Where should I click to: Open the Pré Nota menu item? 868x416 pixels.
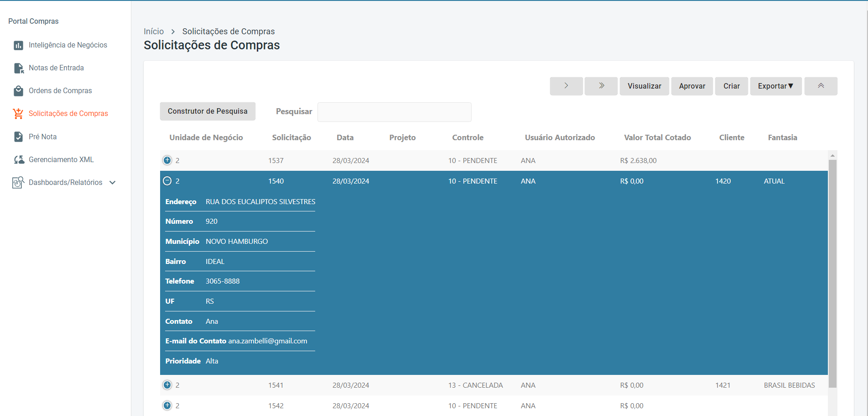coord(43,137)
